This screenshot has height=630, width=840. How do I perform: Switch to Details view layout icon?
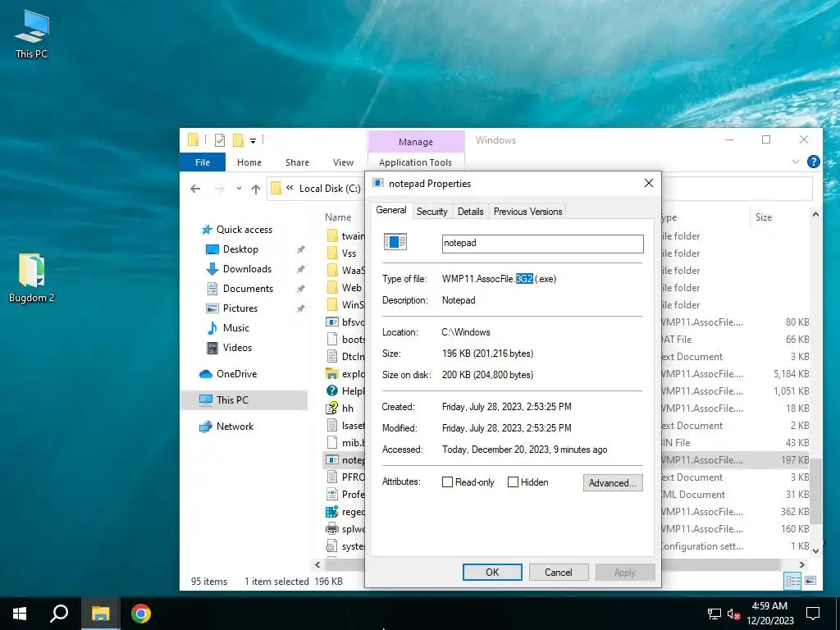[792, 581]
